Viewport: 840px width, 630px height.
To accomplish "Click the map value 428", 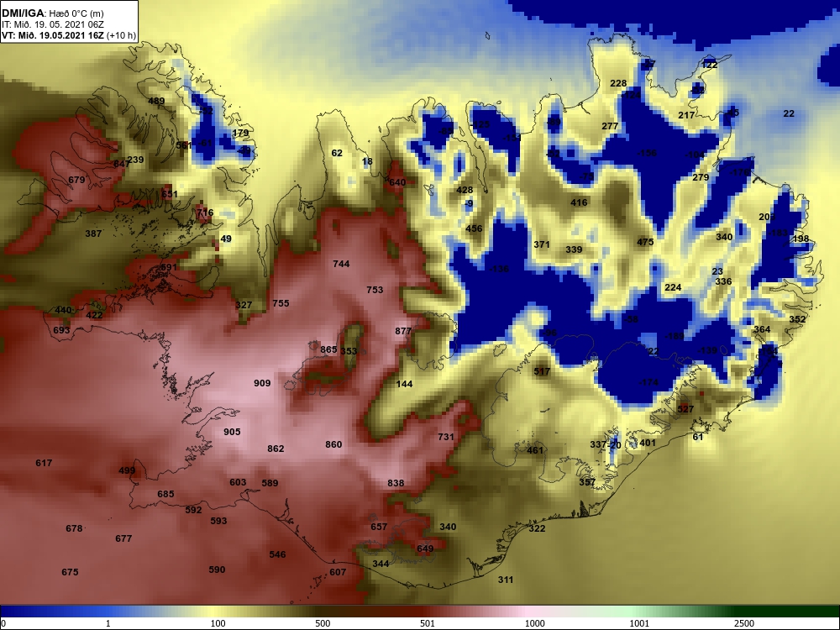I will [465, 190].
